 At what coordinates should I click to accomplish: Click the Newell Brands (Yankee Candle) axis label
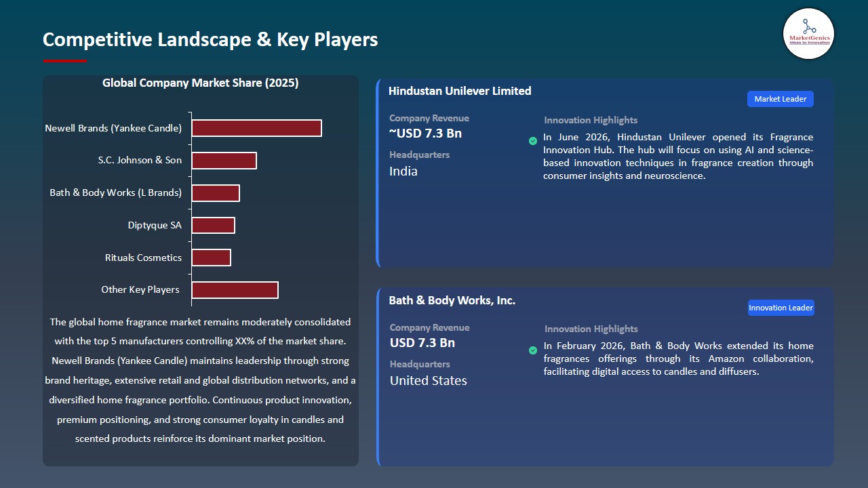pyautogui.click(x=113, y=128)
